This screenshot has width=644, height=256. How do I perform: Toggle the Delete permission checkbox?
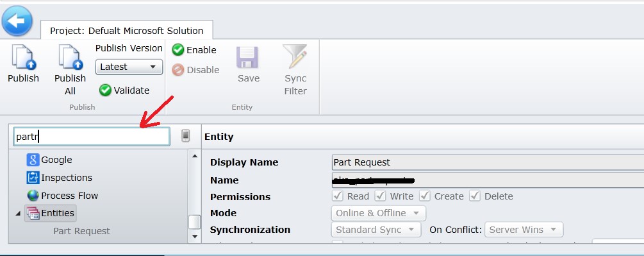coord(475,196)
